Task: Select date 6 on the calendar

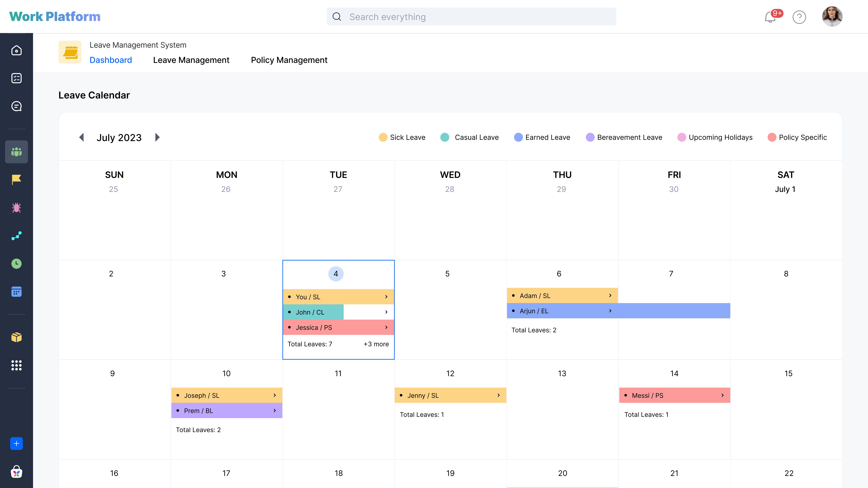Action: 559,274
